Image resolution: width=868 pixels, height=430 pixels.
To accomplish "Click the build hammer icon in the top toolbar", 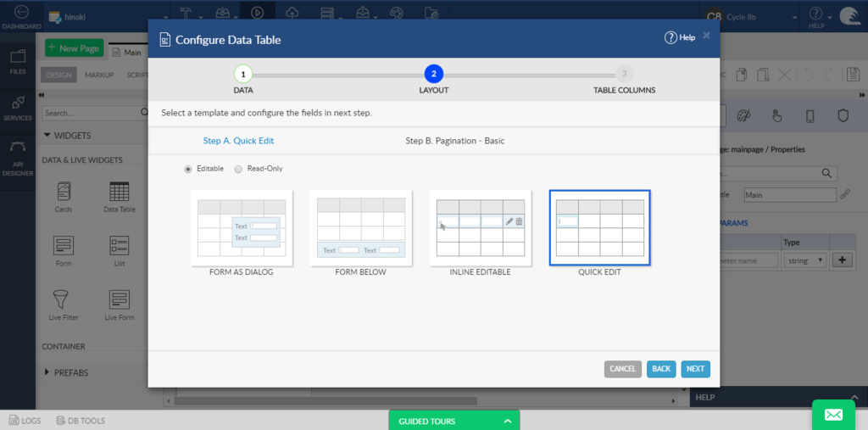I will click(x=186, y=13).
